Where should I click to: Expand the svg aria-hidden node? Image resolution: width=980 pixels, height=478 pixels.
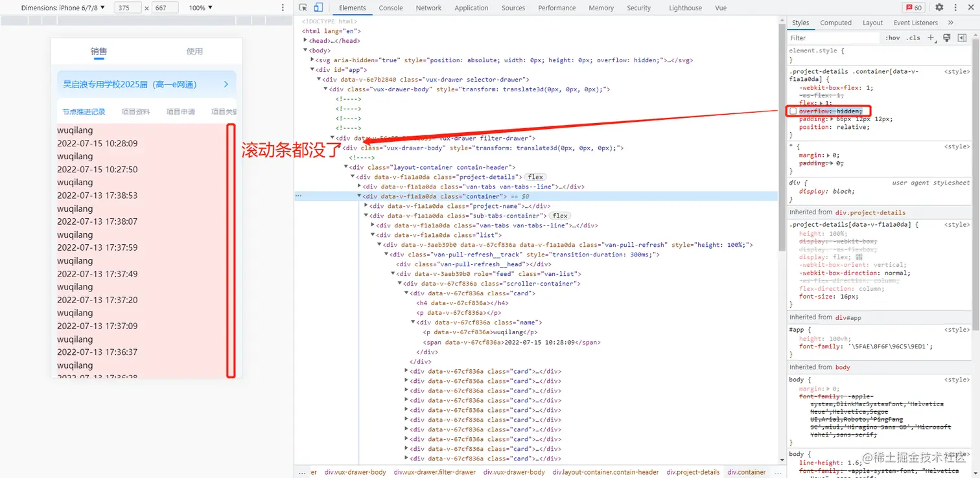[312, 60]
